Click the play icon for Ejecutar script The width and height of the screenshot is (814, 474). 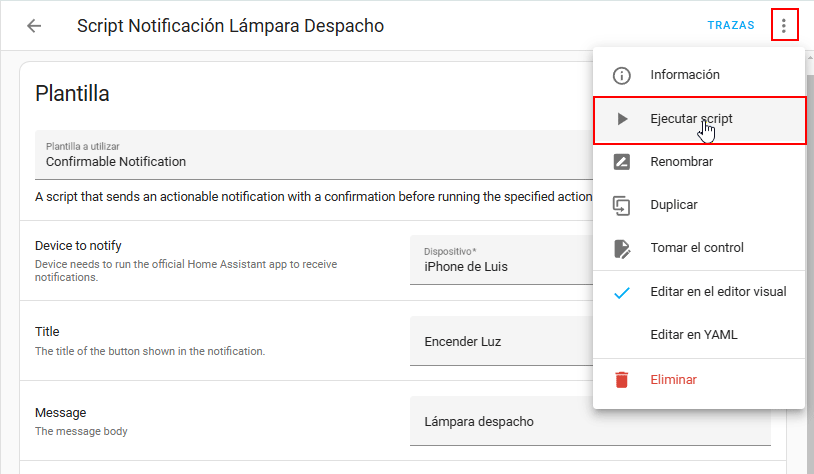click(x=622, y=119)
